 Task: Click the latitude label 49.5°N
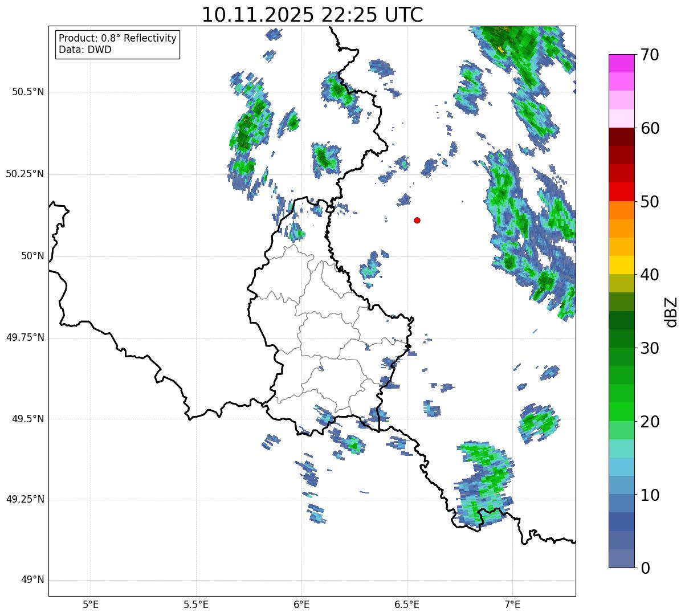28,419
